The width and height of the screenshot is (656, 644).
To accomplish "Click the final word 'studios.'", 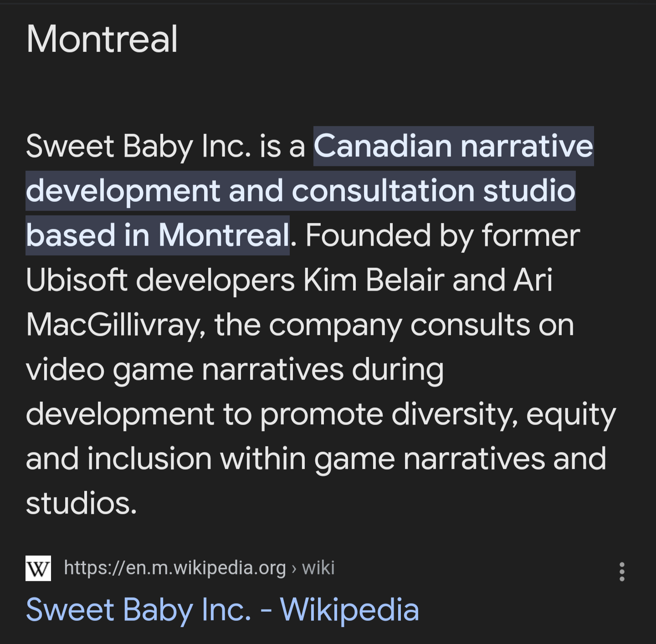I will coord(81,503).
